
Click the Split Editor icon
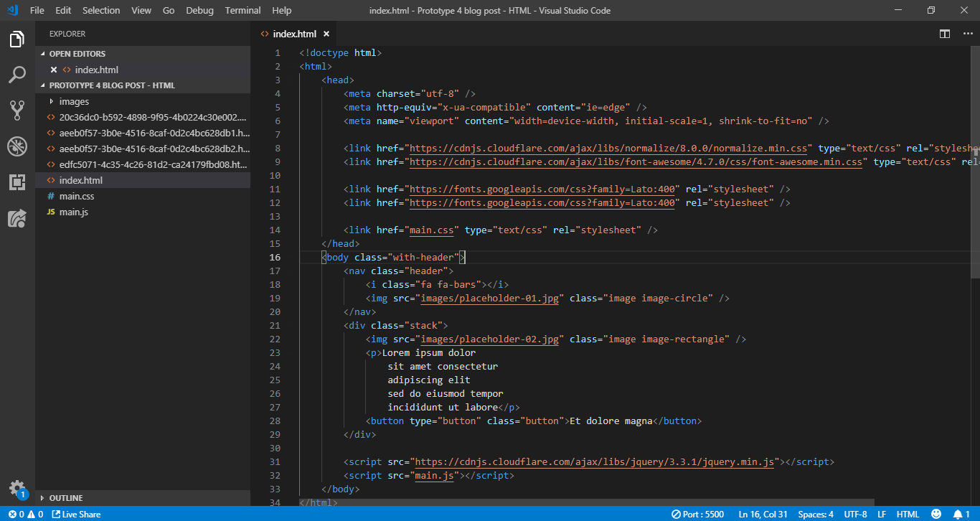[944, 34]
